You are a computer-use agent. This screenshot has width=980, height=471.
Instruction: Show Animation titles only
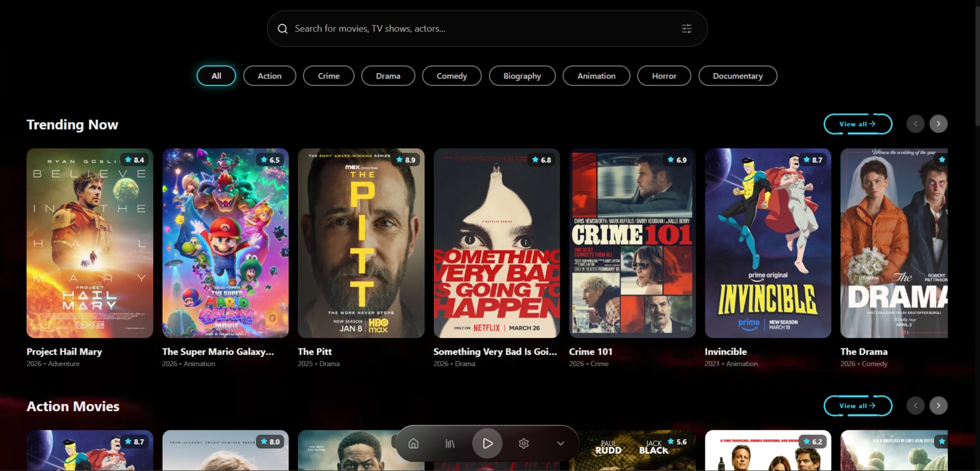pos(596,76)
